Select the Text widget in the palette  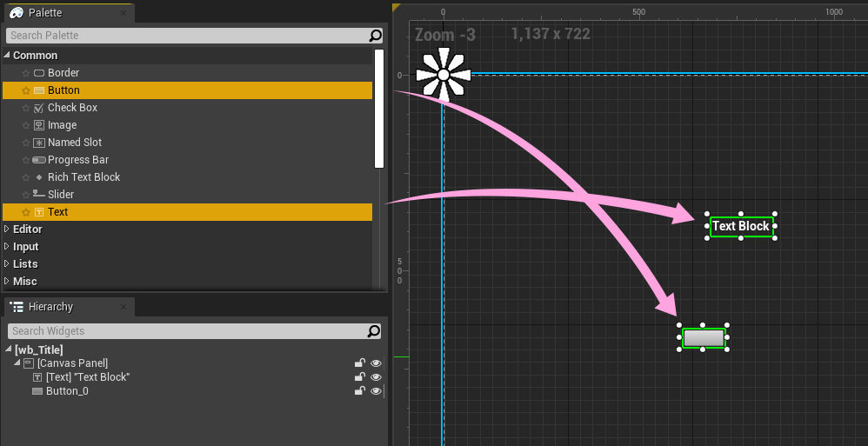187,212
